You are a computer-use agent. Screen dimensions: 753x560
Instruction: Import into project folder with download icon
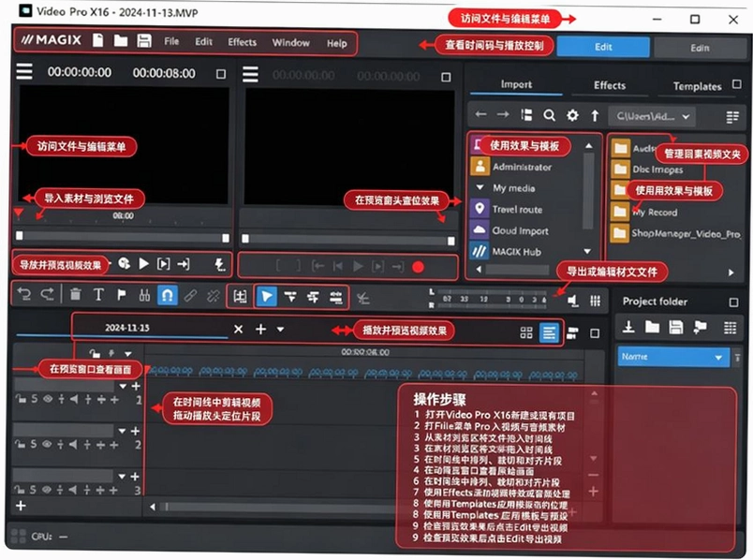(628, 327)
